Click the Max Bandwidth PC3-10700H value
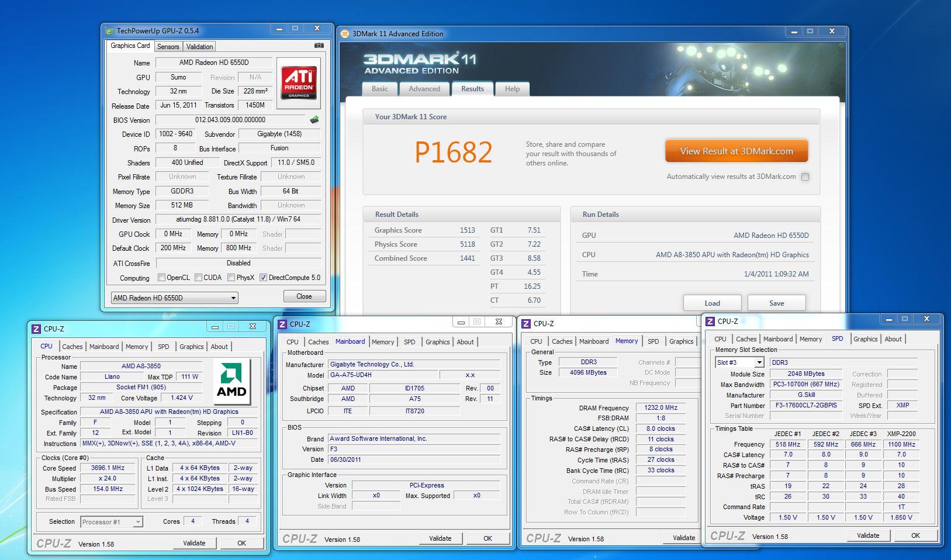 click(806, 385)
